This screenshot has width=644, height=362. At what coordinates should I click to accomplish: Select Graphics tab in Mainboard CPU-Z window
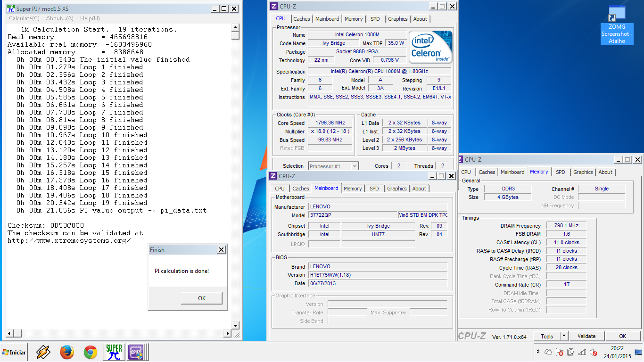tap(396, 189)
